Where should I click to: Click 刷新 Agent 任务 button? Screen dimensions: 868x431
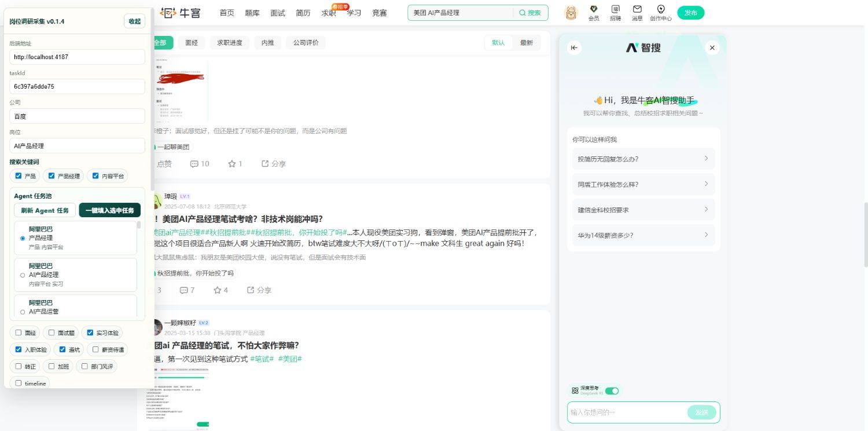45,210
